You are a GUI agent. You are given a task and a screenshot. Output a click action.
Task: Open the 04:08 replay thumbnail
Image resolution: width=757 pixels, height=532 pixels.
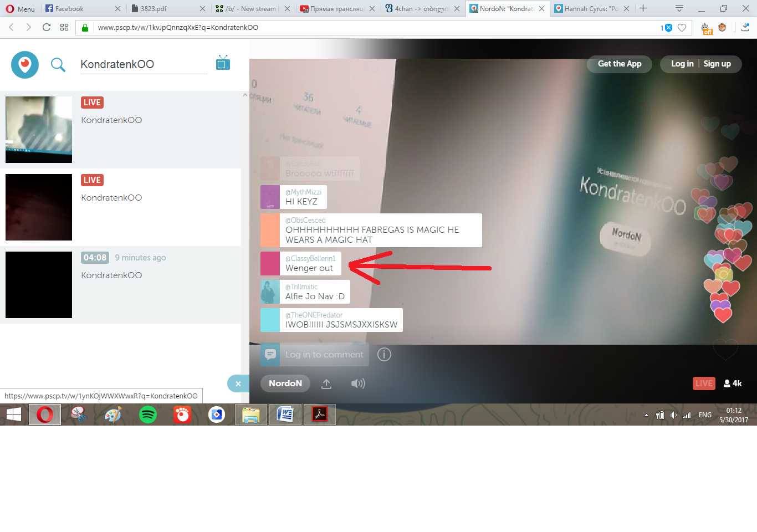pyautogui.click(x=39, y=285)
